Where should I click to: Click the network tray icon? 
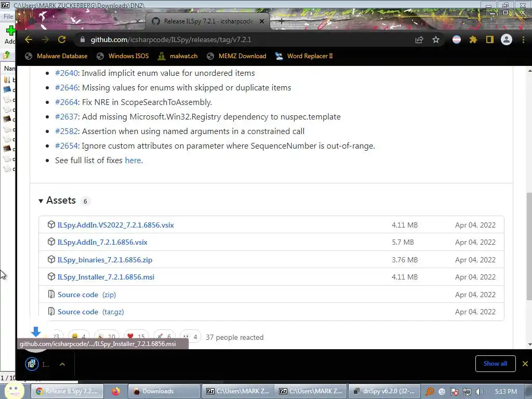coord(467,392)
